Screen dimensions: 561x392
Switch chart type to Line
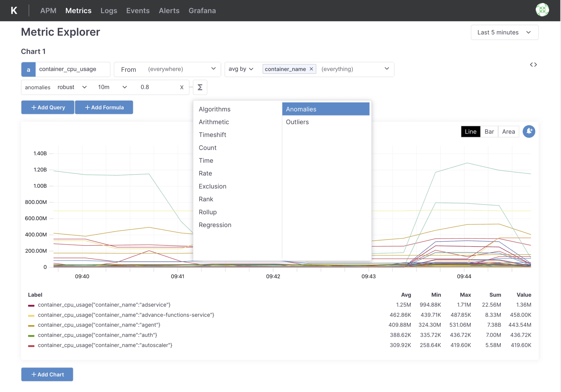coord(471,132)
